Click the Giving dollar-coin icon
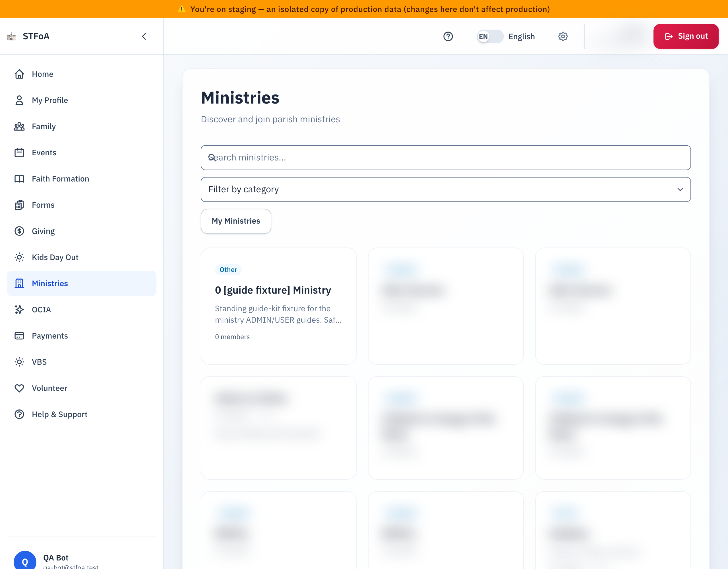Viewport: 728px width, 569px height. click(19, 231)
